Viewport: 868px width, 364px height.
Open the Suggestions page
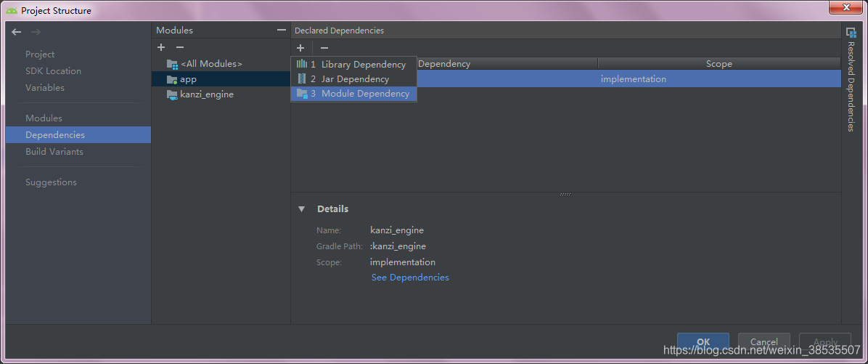coord(51,182)
